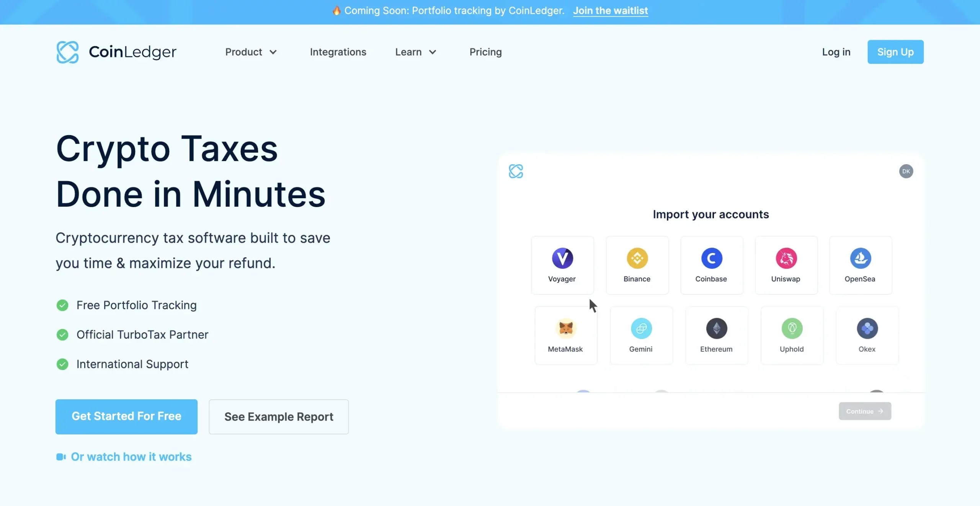Navigate to the Pricing page
980x506 pixels.
[x=485, y=52]
